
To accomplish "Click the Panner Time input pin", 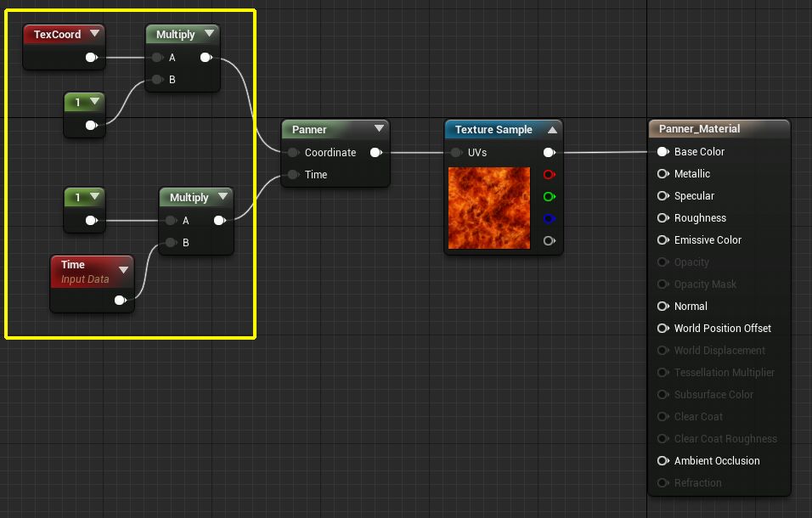I will (292, 175).
